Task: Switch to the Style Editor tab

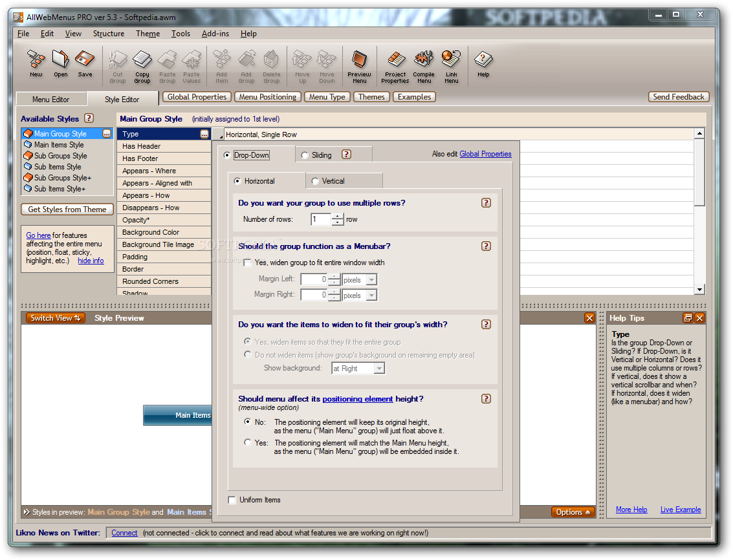Action: (x=122, y=99)
